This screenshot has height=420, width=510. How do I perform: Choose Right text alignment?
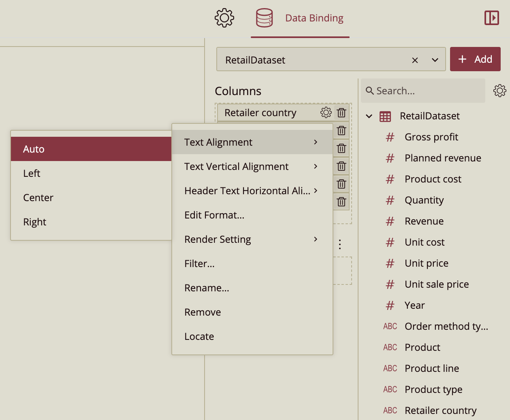click(x=91, y=222)
